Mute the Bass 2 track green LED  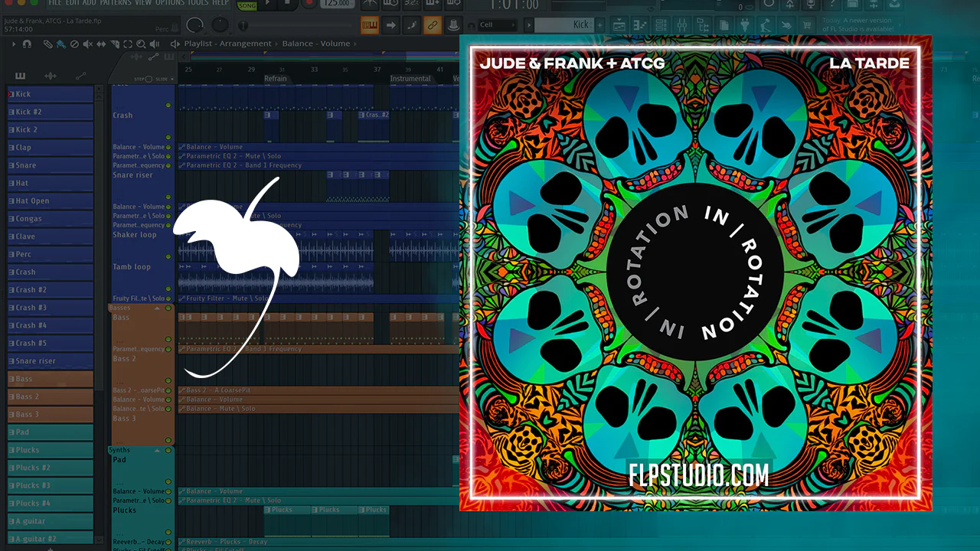coord(168,380)
